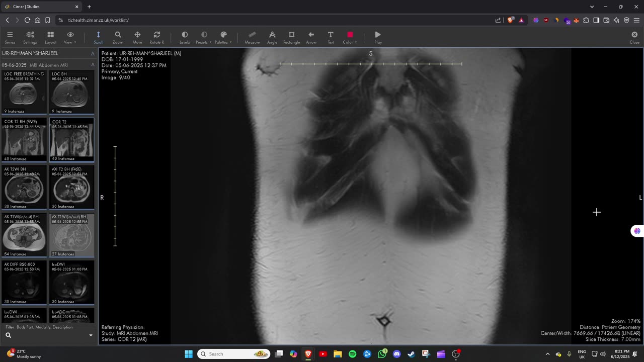Viewport: 644px width, 362px height.
Task: Open the AX DIFF B50-800 series thumbnail
Action: [24, 283]
